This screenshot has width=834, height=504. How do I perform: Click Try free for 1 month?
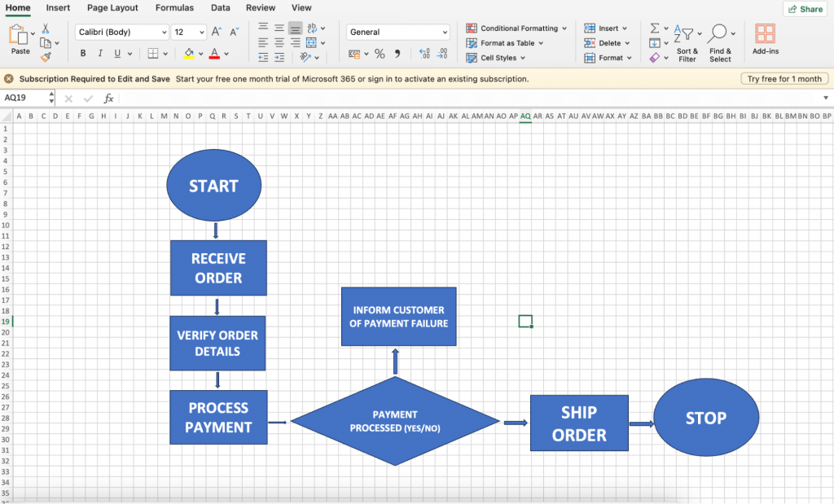click(x=784, y=79)
